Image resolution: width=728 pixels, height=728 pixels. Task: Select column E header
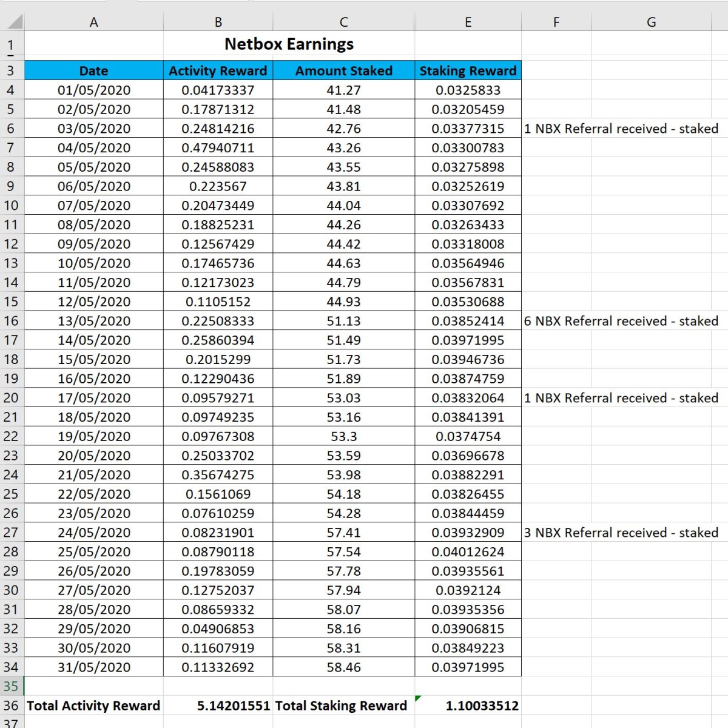pos(468,22)
